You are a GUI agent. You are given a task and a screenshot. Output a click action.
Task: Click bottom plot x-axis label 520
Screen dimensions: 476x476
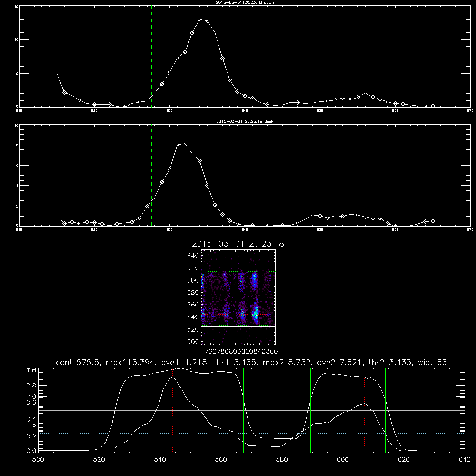pyautogui.click(x=99, y=460)
